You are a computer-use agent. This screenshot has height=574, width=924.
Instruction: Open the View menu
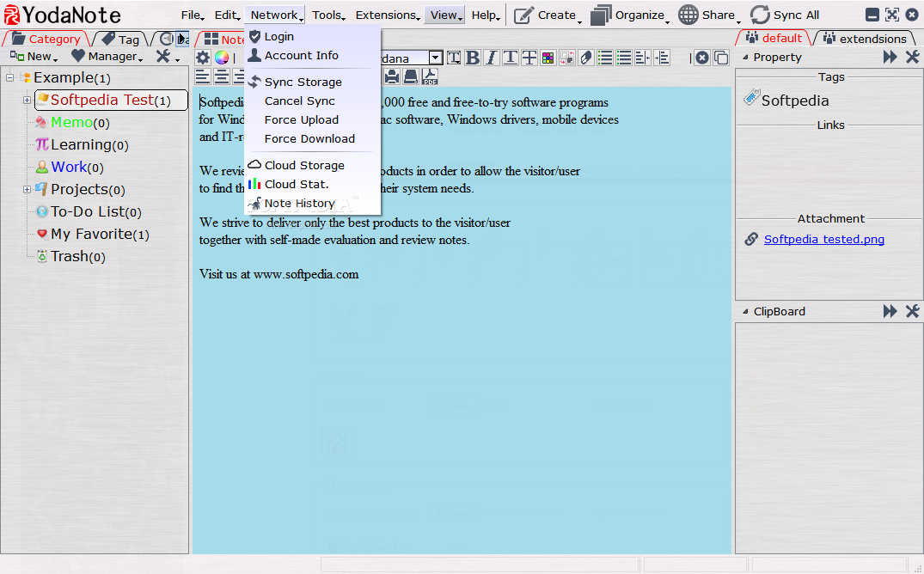(445, 15)
